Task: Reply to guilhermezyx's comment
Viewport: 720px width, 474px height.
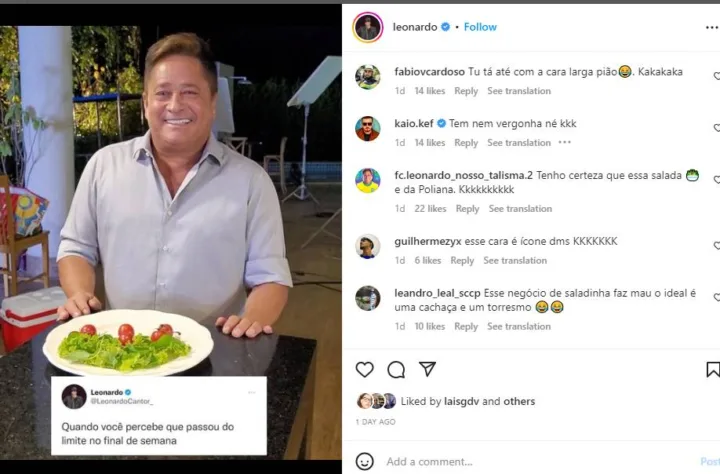Action: 462,261
